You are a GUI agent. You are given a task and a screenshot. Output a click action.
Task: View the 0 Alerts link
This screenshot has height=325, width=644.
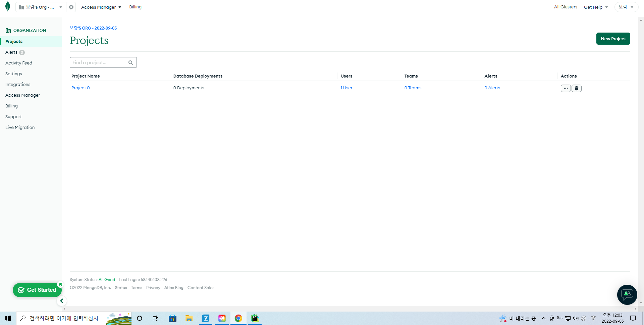coord(492,88)
